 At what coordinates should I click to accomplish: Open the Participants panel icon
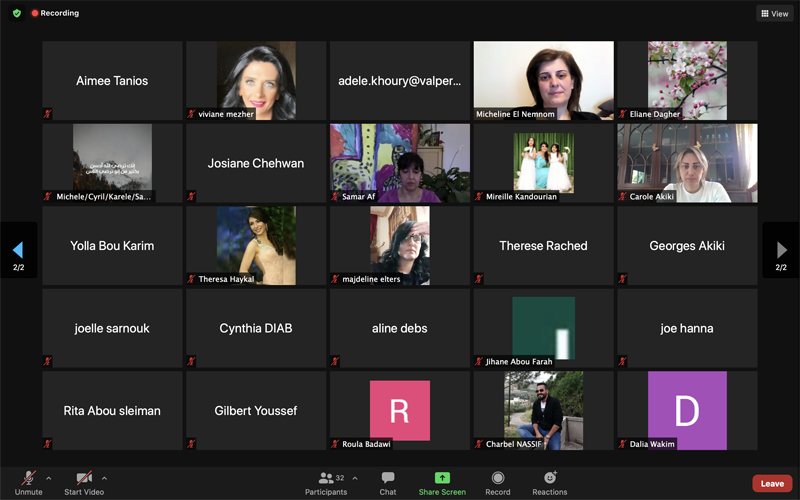(x=326, y=478)
